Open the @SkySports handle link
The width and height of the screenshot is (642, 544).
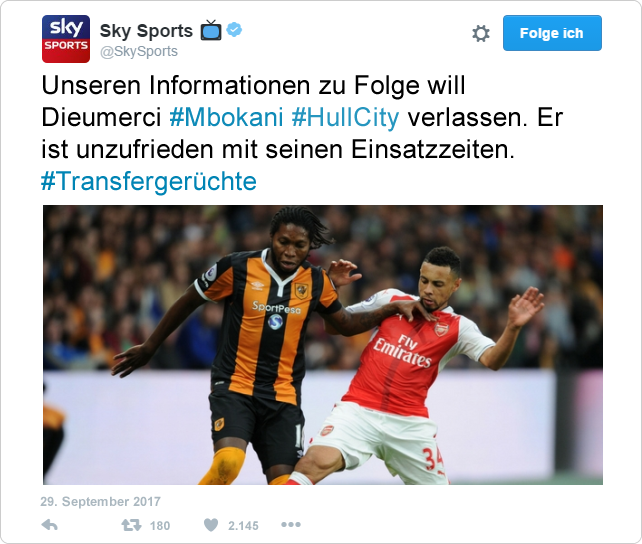(x=139, y=52)
